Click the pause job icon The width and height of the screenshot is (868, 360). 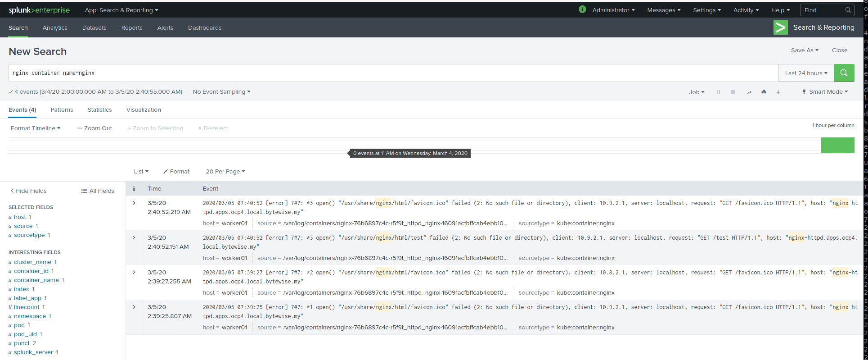(x=718, y=92)
